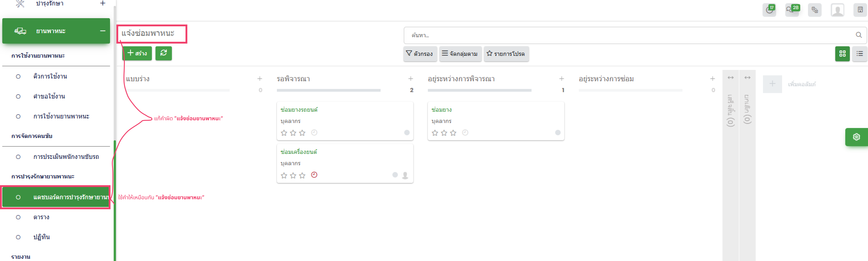
Task: Switch to kanban view icon
Action: (x=842, y=54)
